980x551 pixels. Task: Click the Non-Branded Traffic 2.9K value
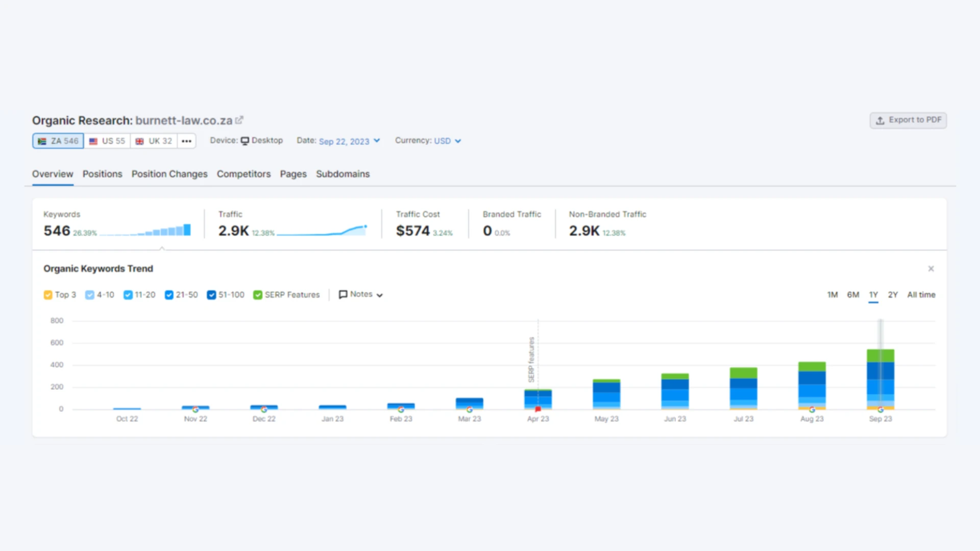[584, 231]
